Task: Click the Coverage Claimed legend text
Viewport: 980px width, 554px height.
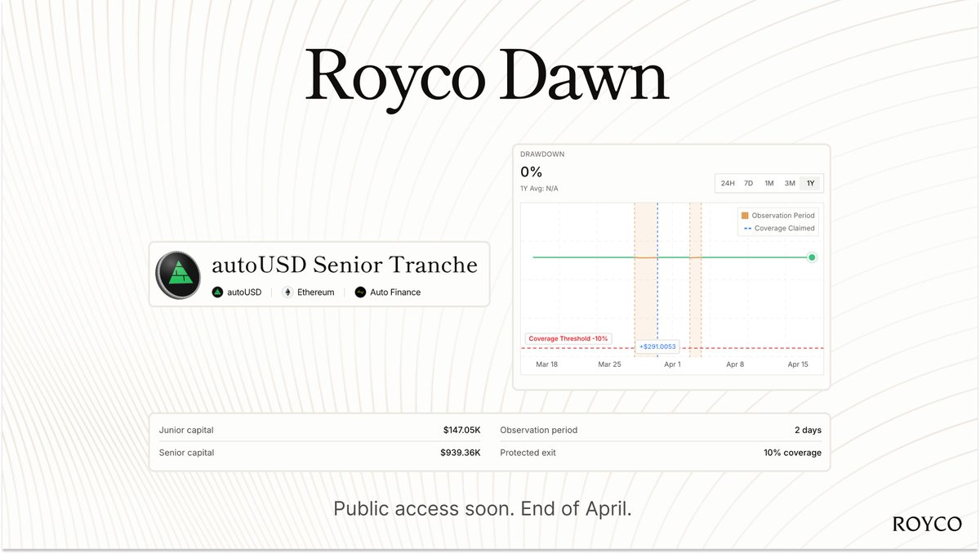Action: pos(783,229)
